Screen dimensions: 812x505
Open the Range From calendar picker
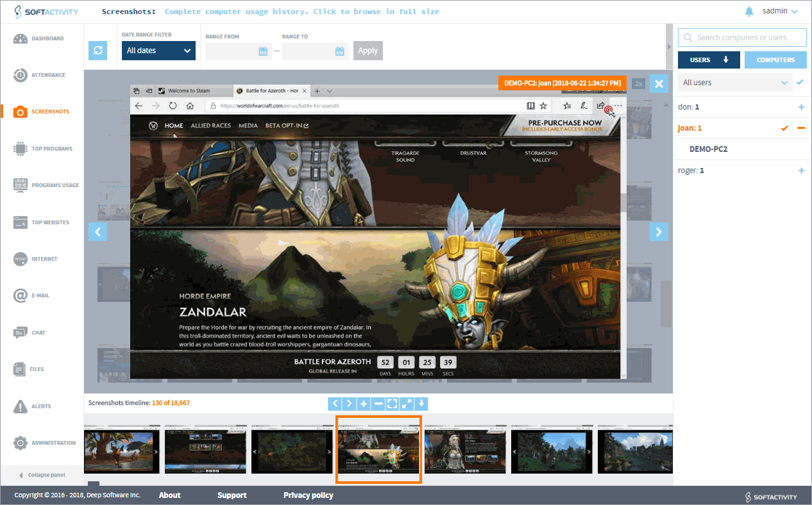coord(263,51)
